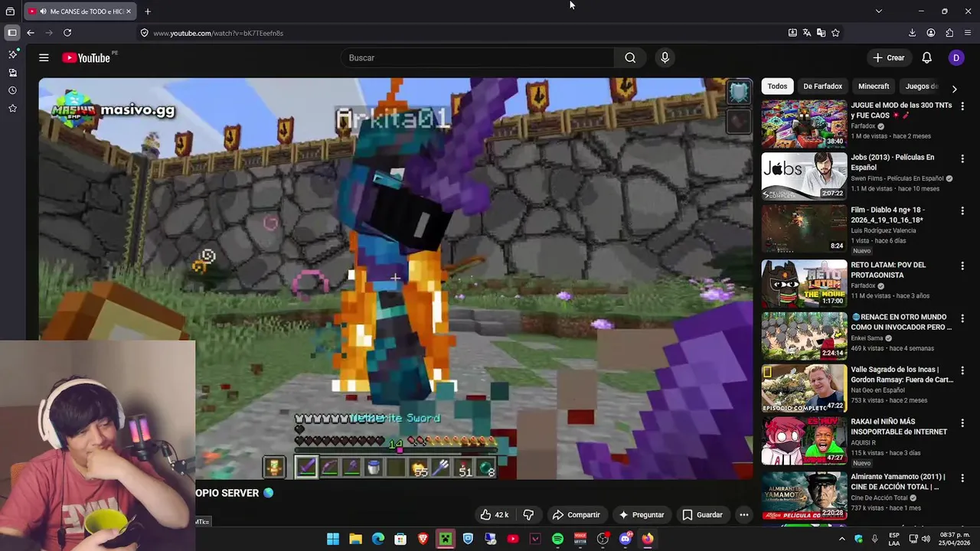
Task: Open browser downloads
Action: pos(912,33)
